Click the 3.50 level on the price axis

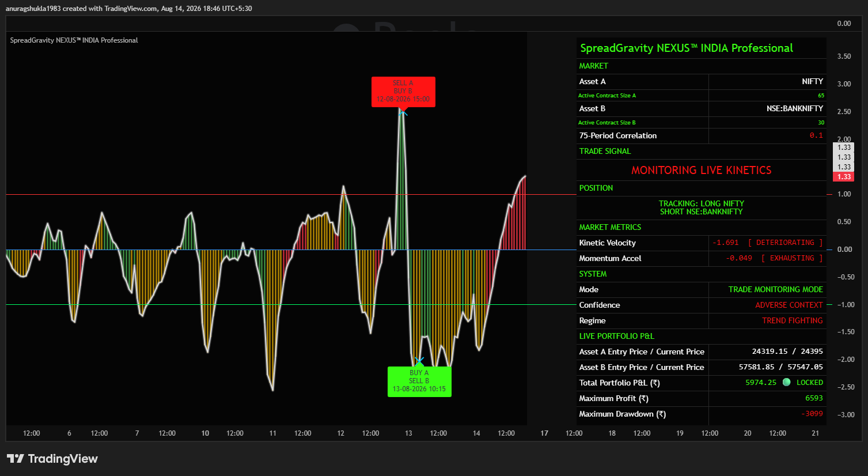(x=844, y=56)
